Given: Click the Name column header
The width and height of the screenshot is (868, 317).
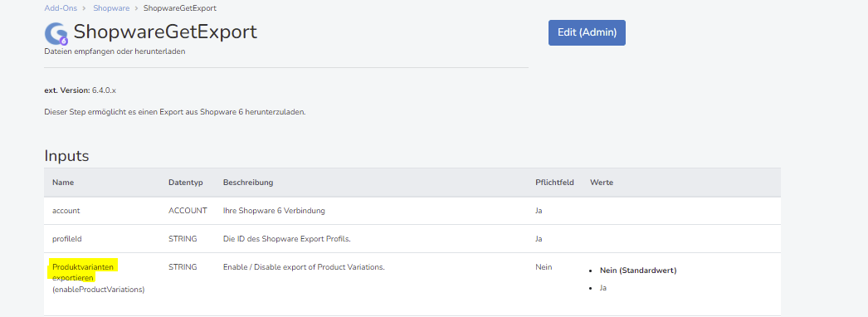Looking at the screenshot, I should [x=62, y=182].
